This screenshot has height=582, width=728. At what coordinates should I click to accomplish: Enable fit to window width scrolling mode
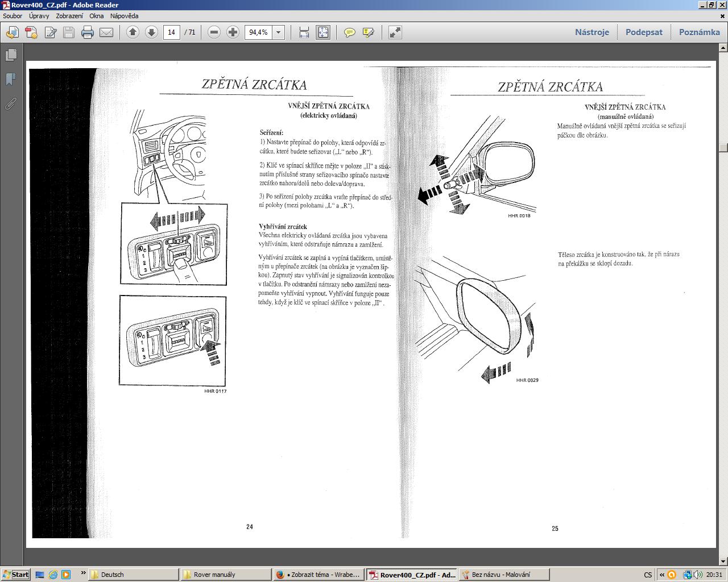click(304, 32)
